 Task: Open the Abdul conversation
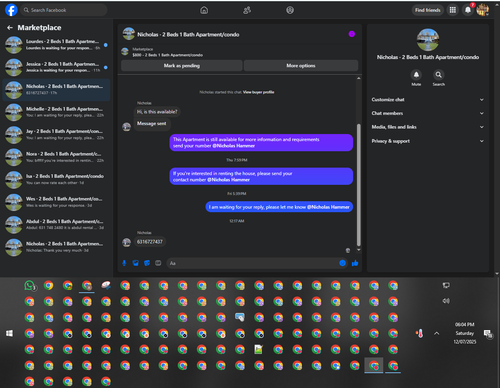(x=57, y=224)
